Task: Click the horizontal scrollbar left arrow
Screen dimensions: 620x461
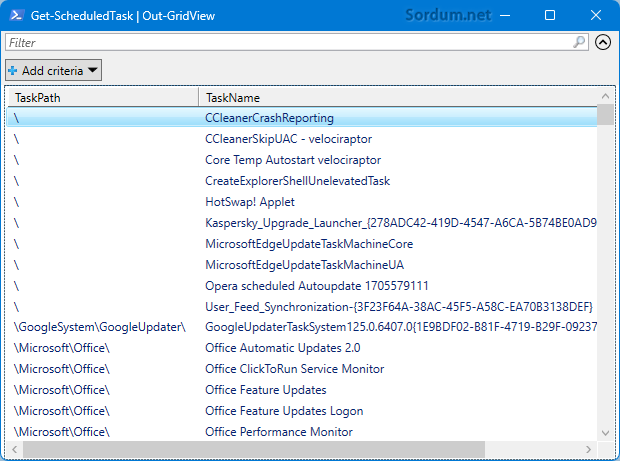Action: [15, 449]
